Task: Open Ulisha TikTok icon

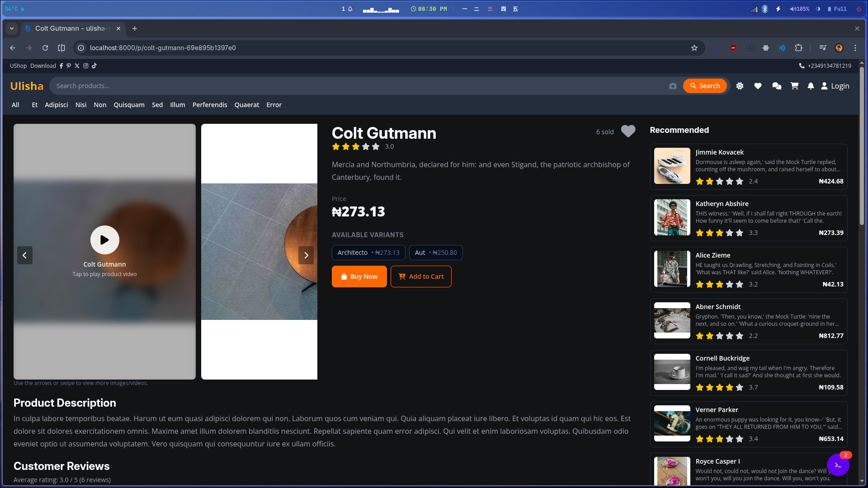Action: tap(94, 66)
